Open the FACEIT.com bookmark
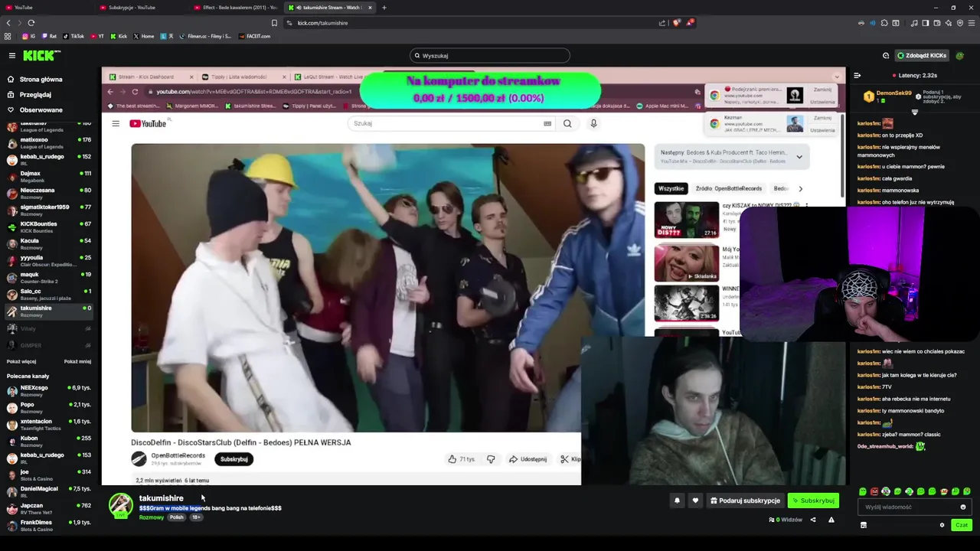 pos(254,36)
